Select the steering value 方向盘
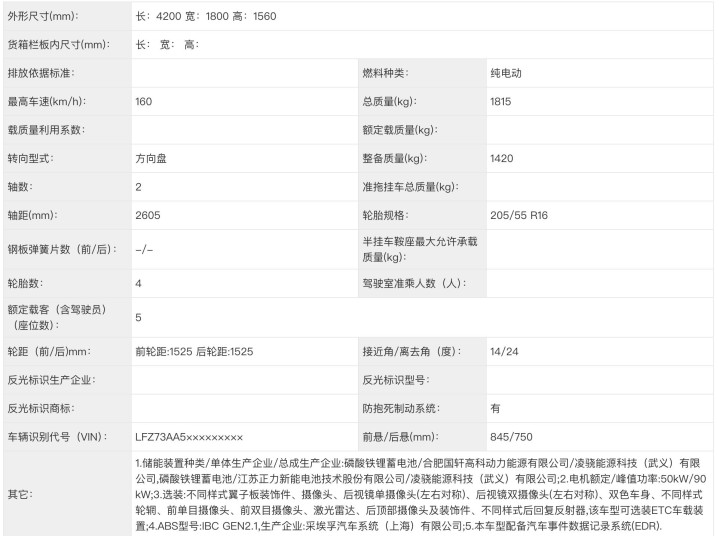 point(151,159)
